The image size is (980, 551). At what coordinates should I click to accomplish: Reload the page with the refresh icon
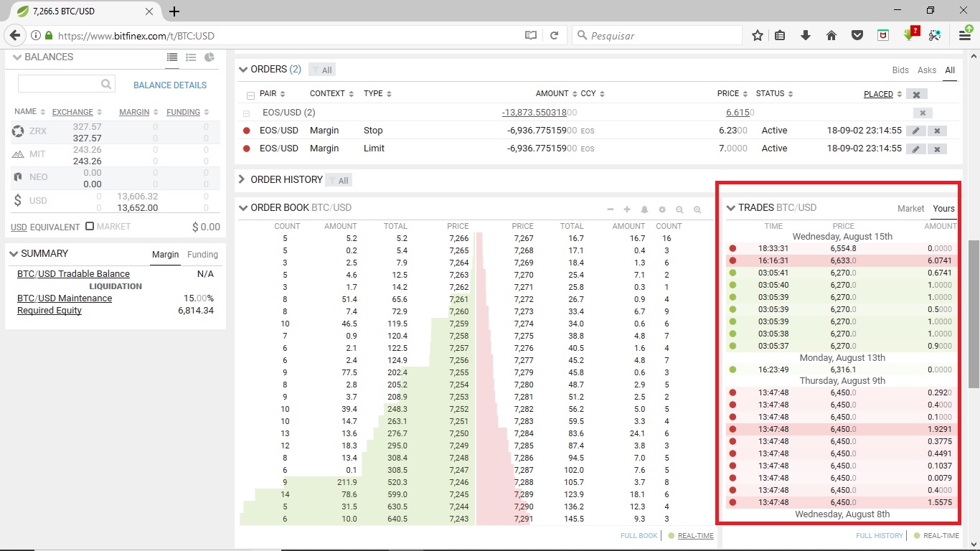[554, 35]
